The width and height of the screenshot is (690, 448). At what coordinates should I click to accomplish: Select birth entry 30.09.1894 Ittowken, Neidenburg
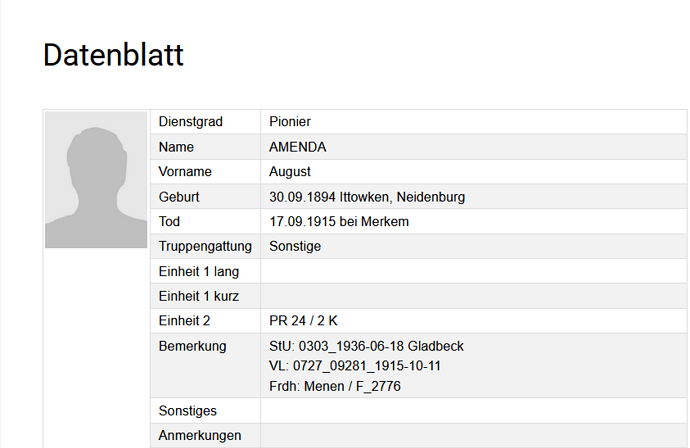[x=367, y=197]
